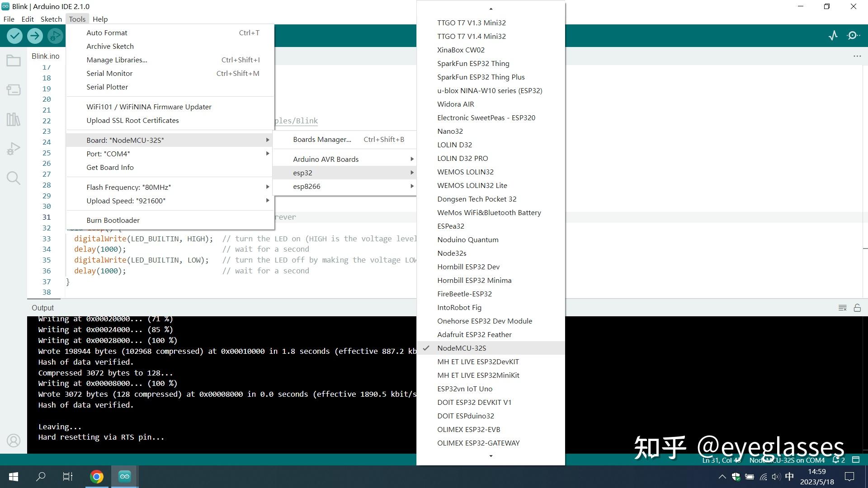The width and height of the screenshot is (868, 488).
Task: Click the Upload sketch arrow icon
Action: (35, 36)
